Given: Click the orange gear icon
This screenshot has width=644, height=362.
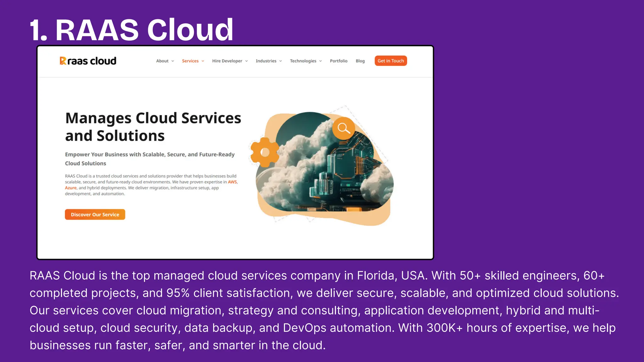Looking at the screenshot, I should pyautogui.click(x=265, y=152).
